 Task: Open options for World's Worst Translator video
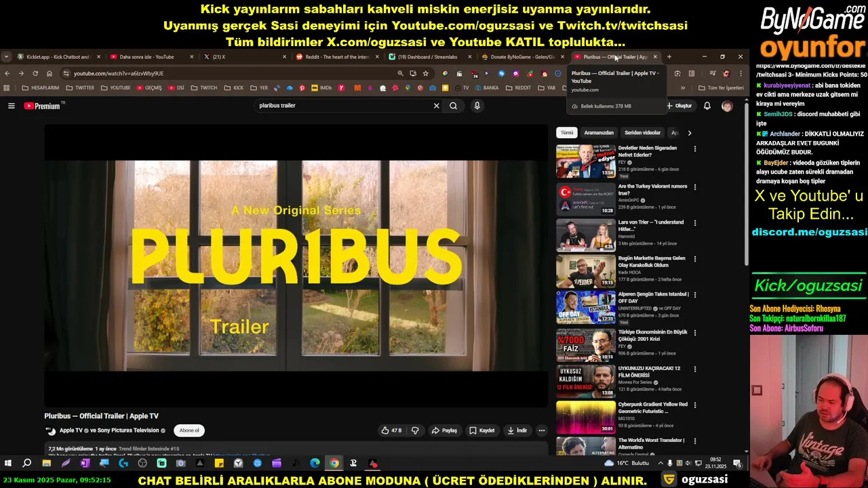point(694,441)
